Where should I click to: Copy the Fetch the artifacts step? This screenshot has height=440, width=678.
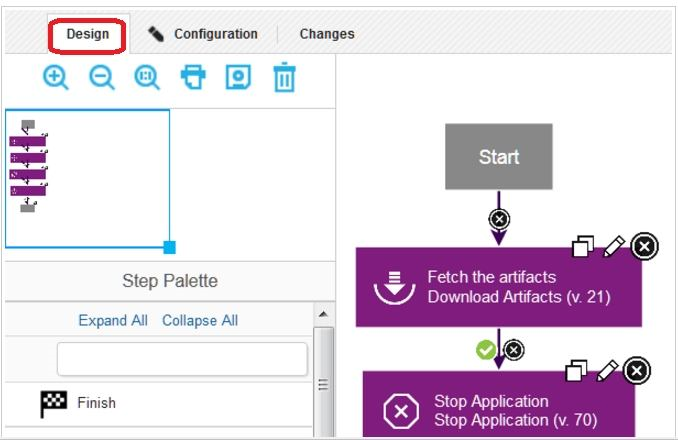[584, 246]
